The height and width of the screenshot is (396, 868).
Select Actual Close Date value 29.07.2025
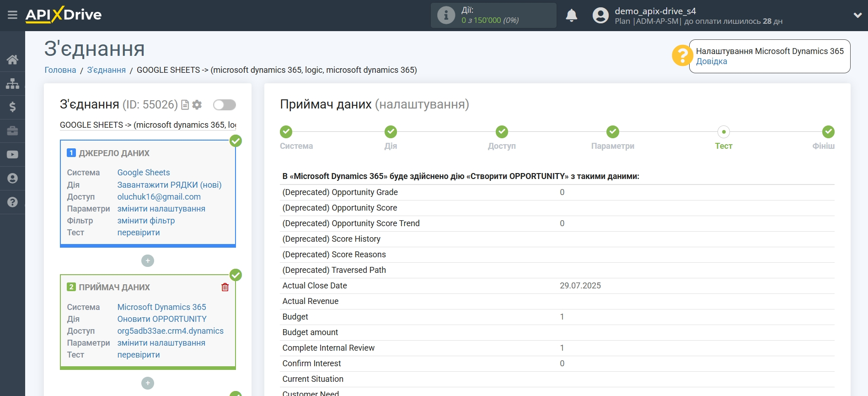click(x=580, y=286)
